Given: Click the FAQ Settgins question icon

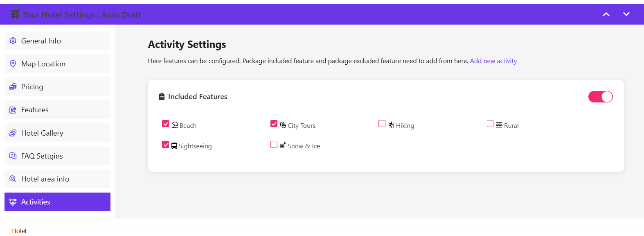Looking at the screenshot, I should coord(13,156).
